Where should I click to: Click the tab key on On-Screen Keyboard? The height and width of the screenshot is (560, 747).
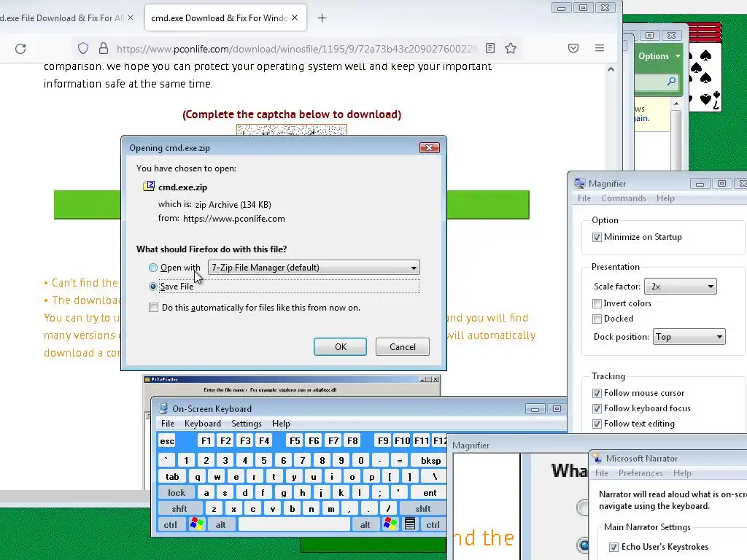click(172, 477)
